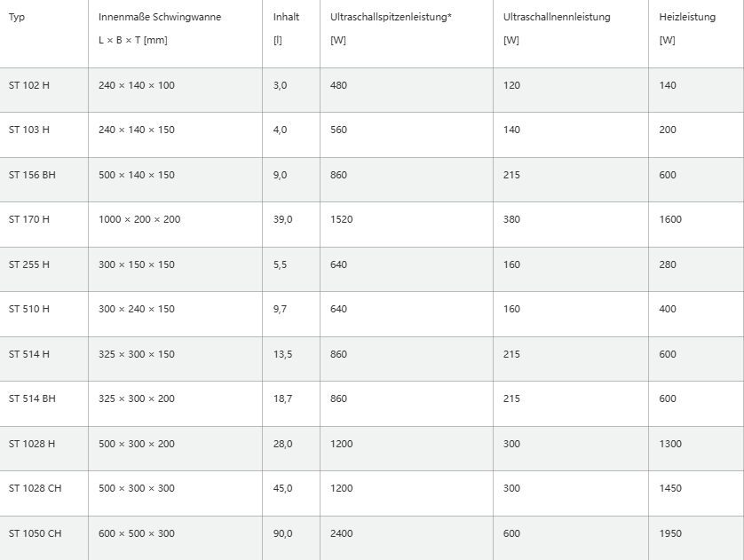Select the Inhalt column header
The height and width of the screenshot is (560, 744).
287,17
